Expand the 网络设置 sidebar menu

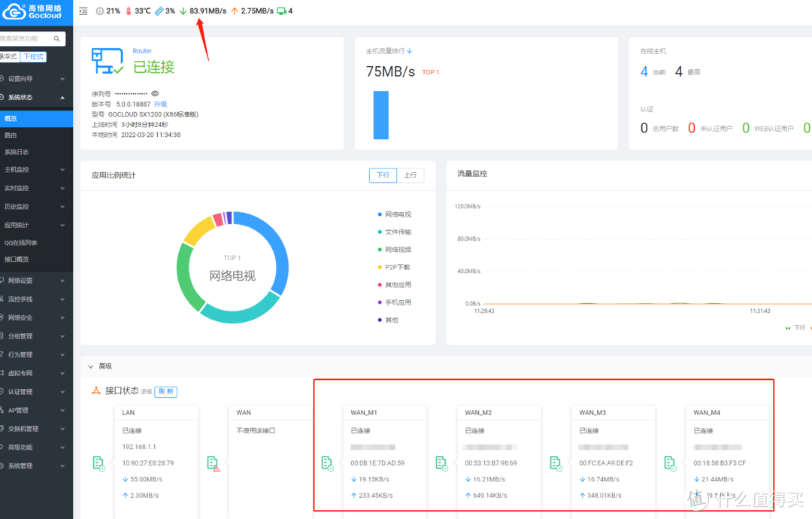[x=20, y=281]
